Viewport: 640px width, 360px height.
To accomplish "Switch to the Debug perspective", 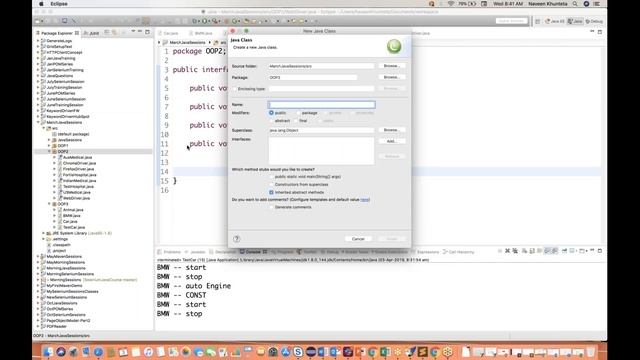I will click(x=594, y=21).
